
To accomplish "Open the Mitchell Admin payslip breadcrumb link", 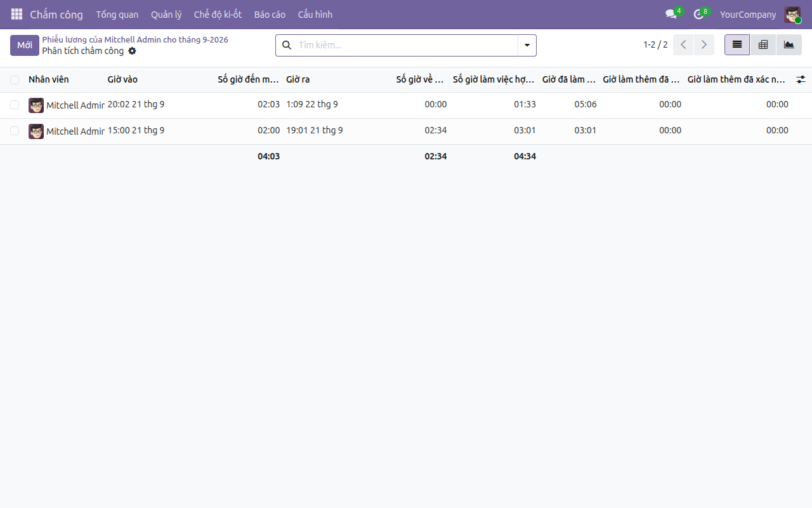I will [135, 39].
